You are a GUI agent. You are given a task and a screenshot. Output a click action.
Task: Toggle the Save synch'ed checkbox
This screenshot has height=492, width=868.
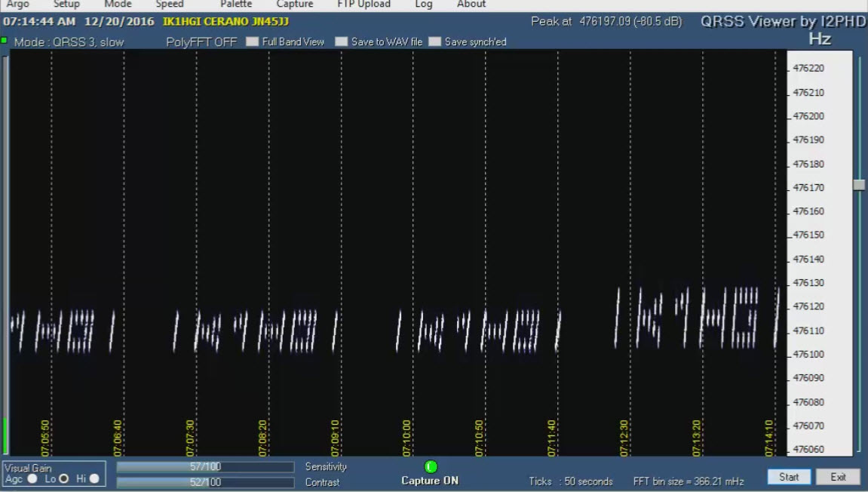[434, 42]
